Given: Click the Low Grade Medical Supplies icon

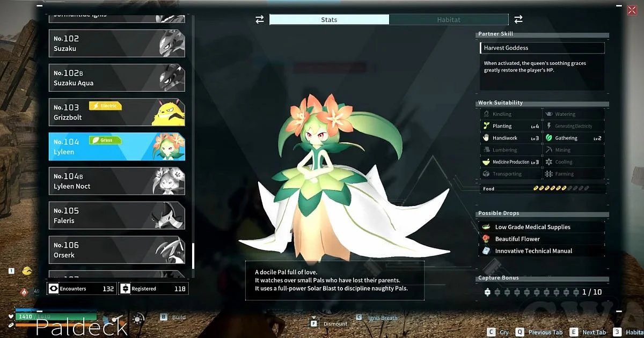Looking at the screenshot, I should 486,227.
